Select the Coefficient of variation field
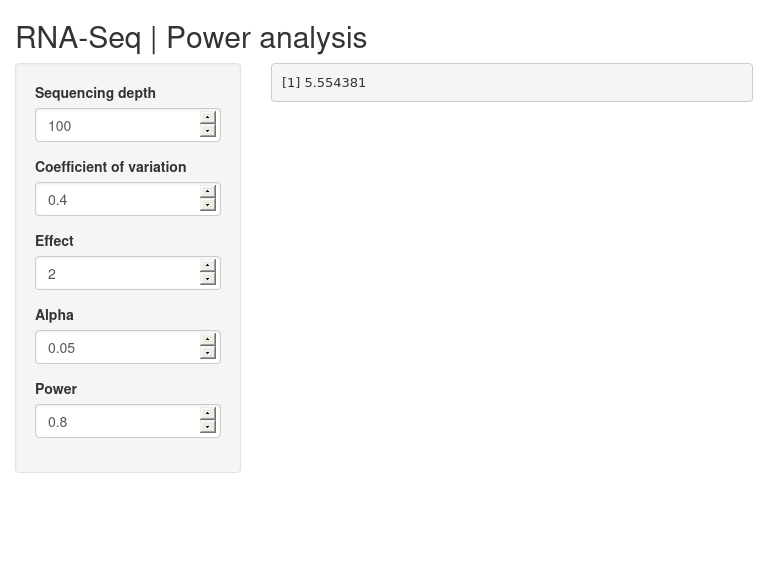The width and height of the screenshot is (768, 576). pos(118,199)
